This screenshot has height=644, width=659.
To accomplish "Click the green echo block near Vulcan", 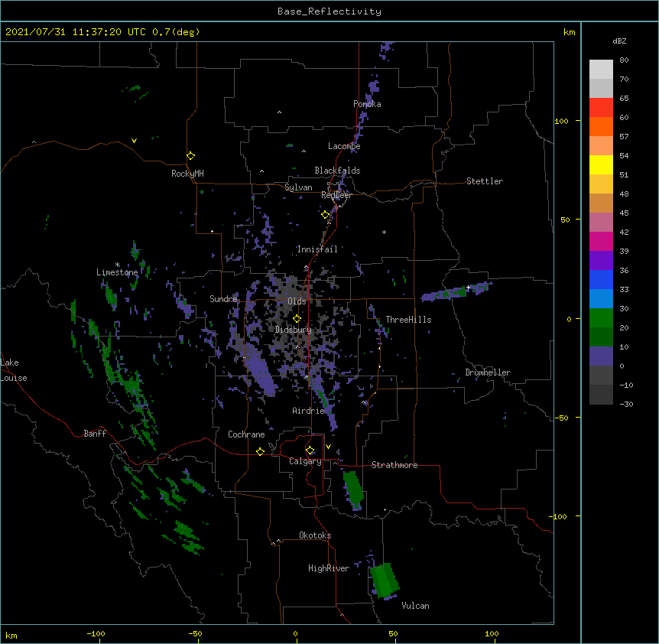I will [384, 581].
